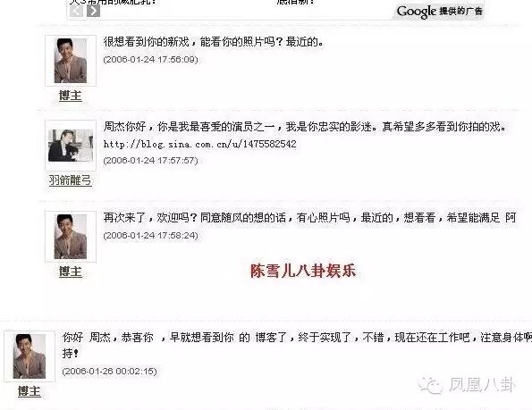Click the bottom comment's 博主 avatar
Screen dimensions: 532x410
point(30,356)
